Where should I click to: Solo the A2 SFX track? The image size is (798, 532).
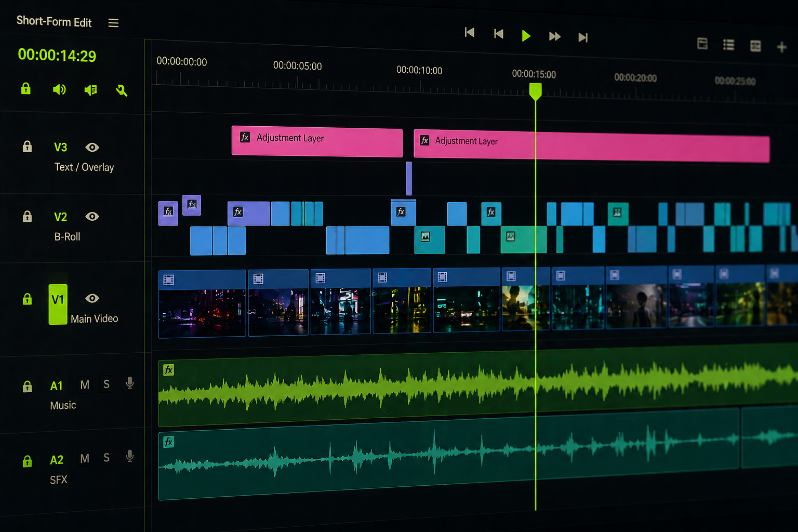point(107,458)
